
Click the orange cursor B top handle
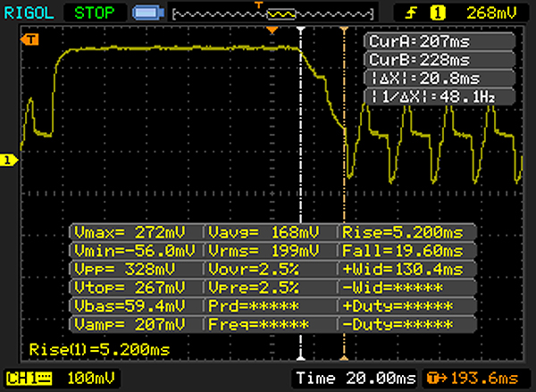coord(344,30)
